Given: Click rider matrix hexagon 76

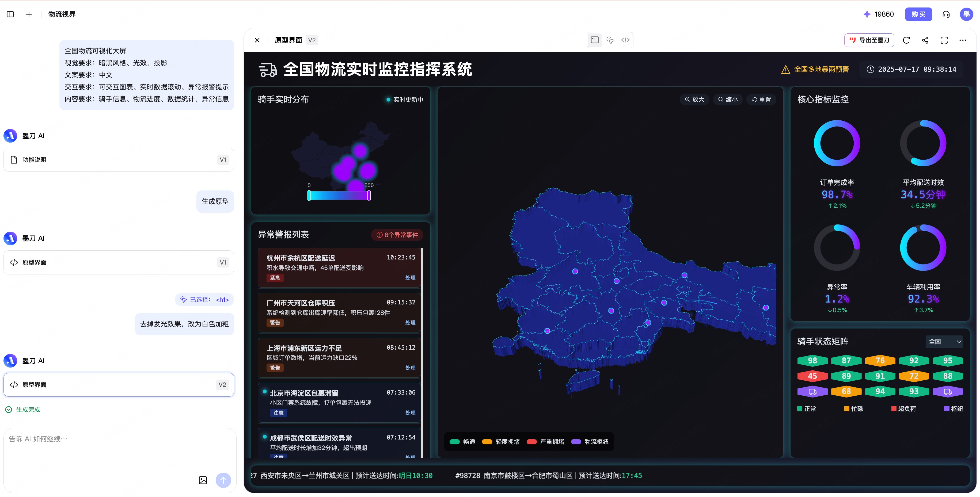Looking at the screenshot, I should [x=880, y=361].
